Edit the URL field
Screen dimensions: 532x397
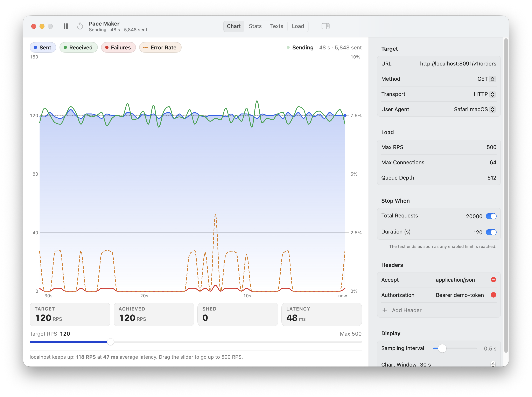pos(458,64)
